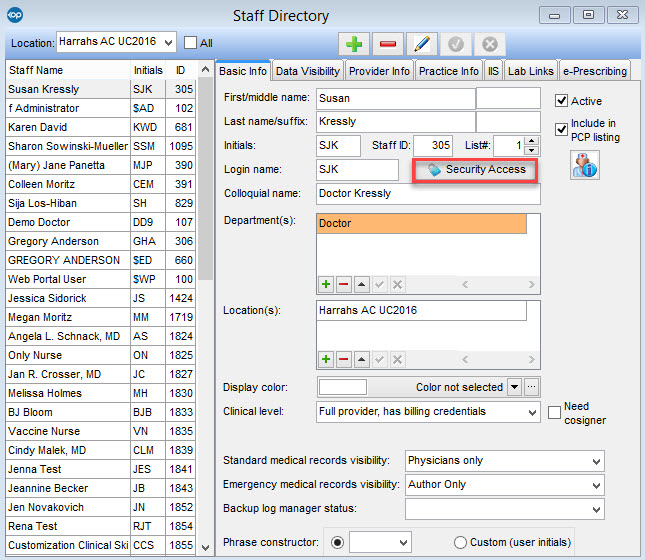The width and height of the screenshot is (645, 560).
Task: Click the Last name field containing Kressly
Action: (396, 121)
